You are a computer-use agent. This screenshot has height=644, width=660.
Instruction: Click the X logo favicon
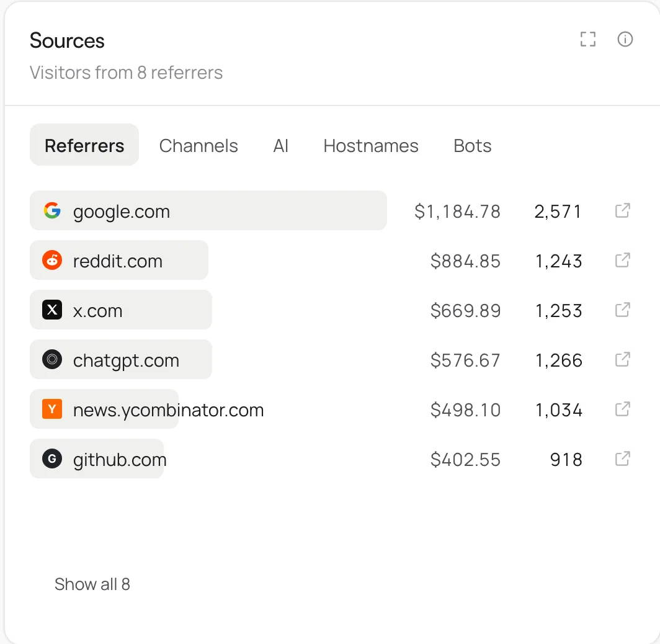tap(52, 310)
